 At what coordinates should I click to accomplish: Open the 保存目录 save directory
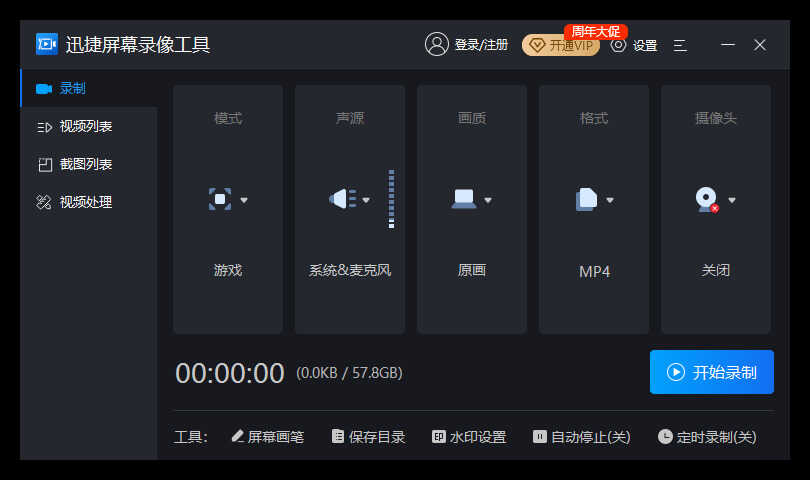pos(368,437)
